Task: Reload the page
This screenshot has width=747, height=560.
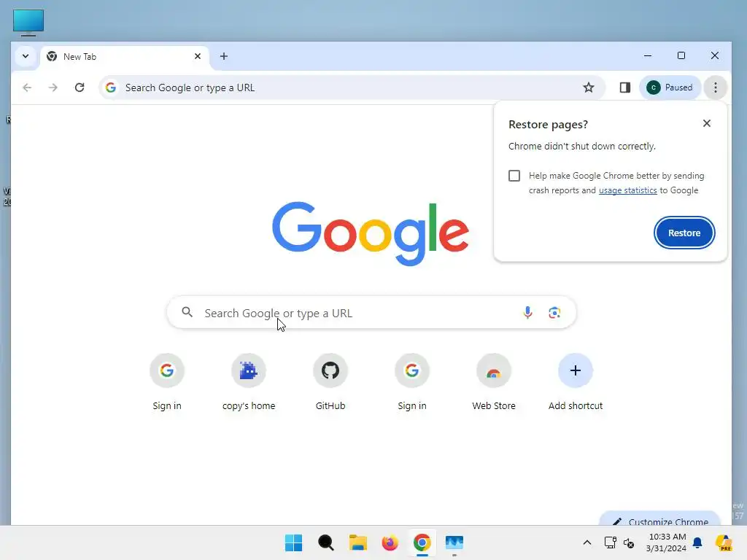Action: pyautogui.click(x=80, y=87)
